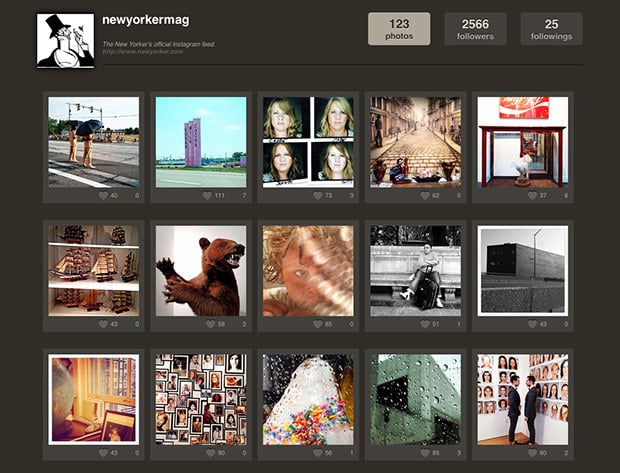Open the wall of framed portraits thumbnail
Viewport: 620px width, 473px height.
(201, 398)
